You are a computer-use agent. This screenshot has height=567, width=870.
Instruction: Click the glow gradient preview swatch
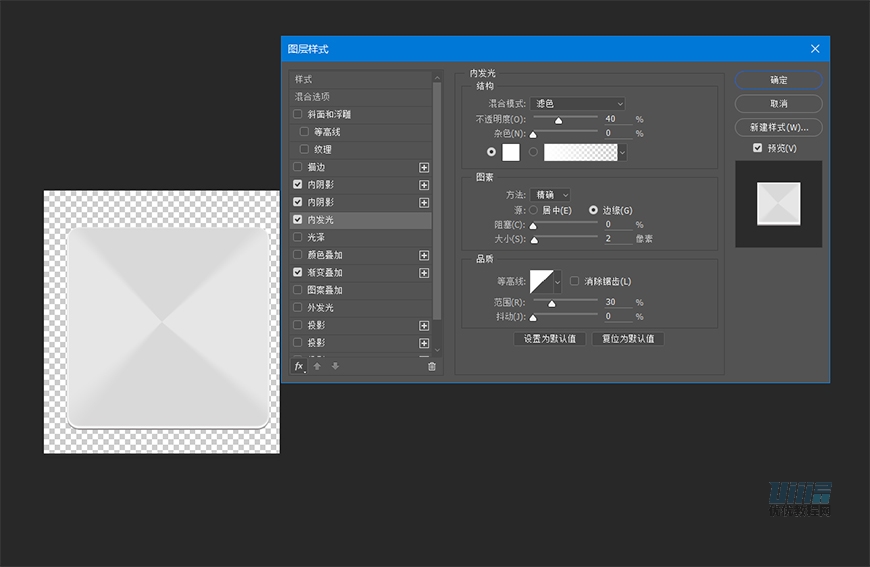point(580,152)
